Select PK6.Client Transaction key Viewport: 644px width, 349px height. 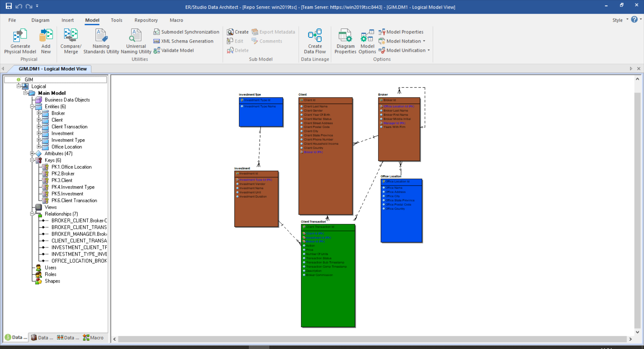point(74,200)
